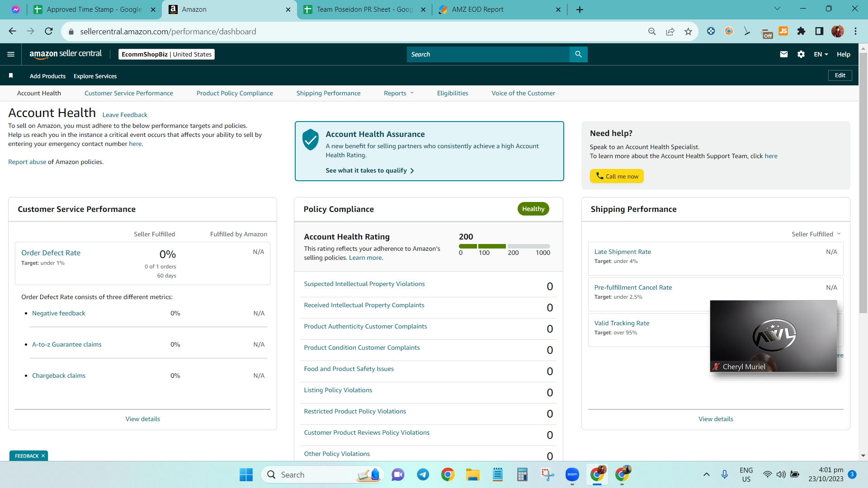The image size is (868, 488).
Task: Click Add Products shortcut
Action: [47, 76]
